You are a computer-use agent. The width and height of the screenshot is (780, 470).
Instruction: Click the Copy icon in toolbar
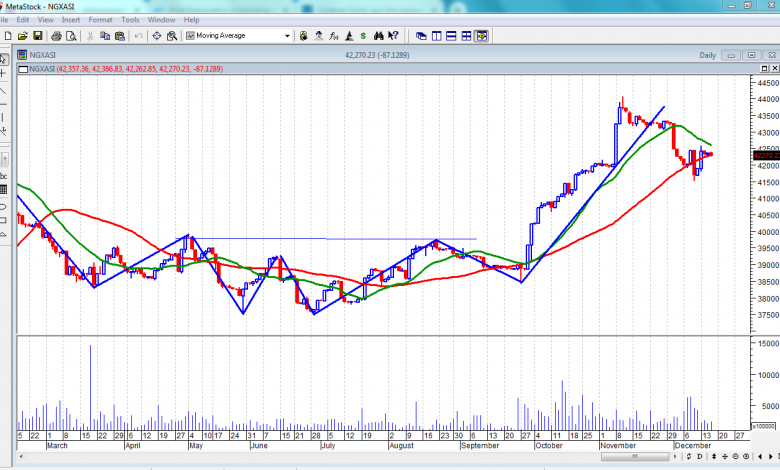click(104, 36)
